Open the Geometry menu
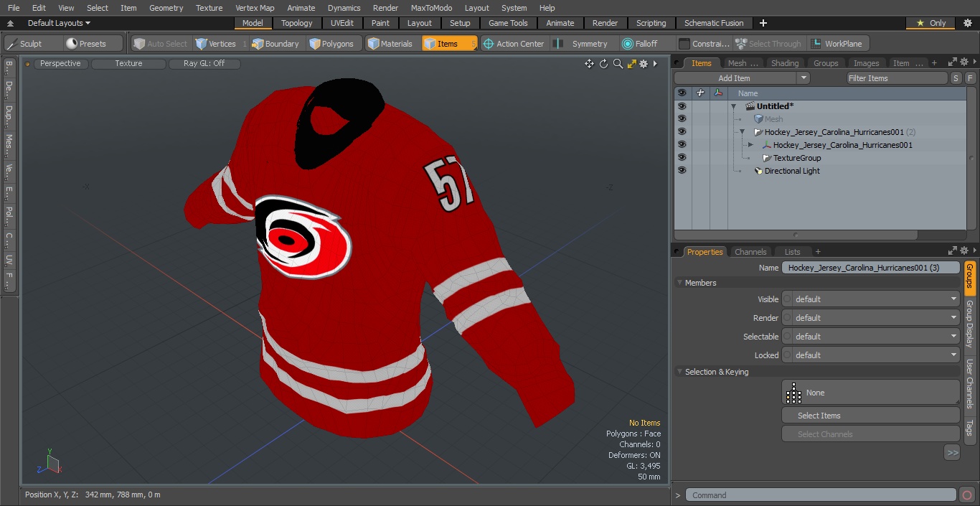 166,8
